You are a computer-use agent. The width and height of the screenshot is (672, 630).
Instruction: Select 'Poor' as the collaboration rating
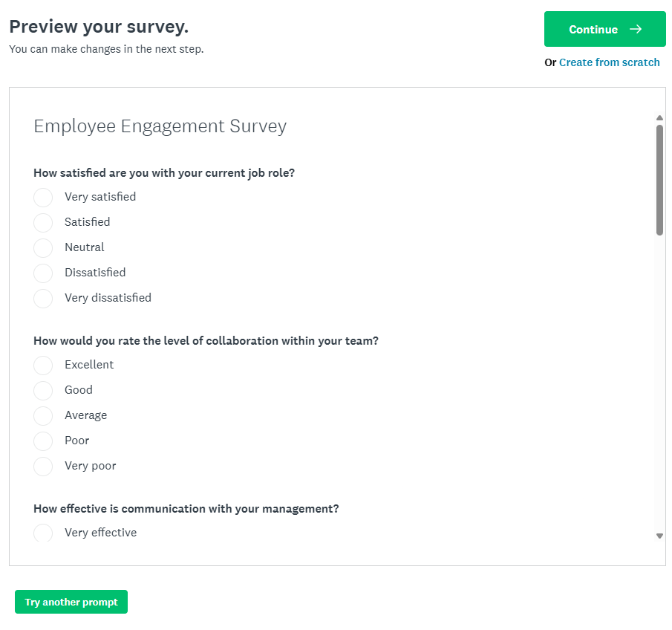[x=43, y=441]
